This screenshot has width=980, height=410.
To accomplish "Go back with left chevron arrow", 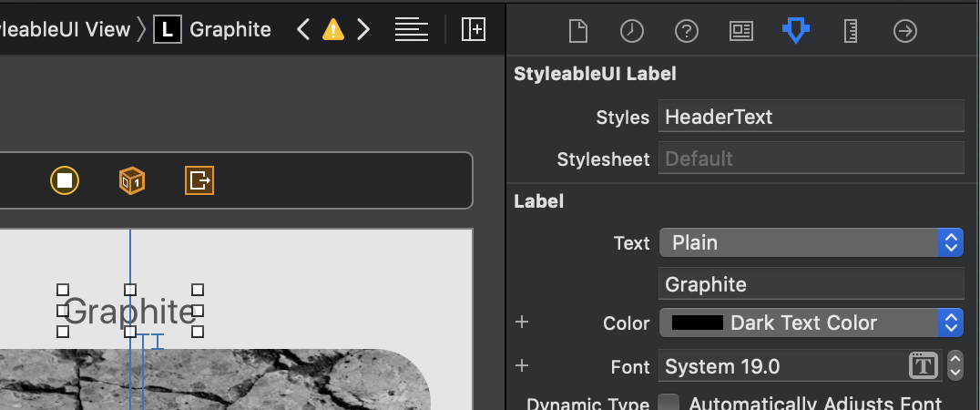I will click(x=304, y=30).
